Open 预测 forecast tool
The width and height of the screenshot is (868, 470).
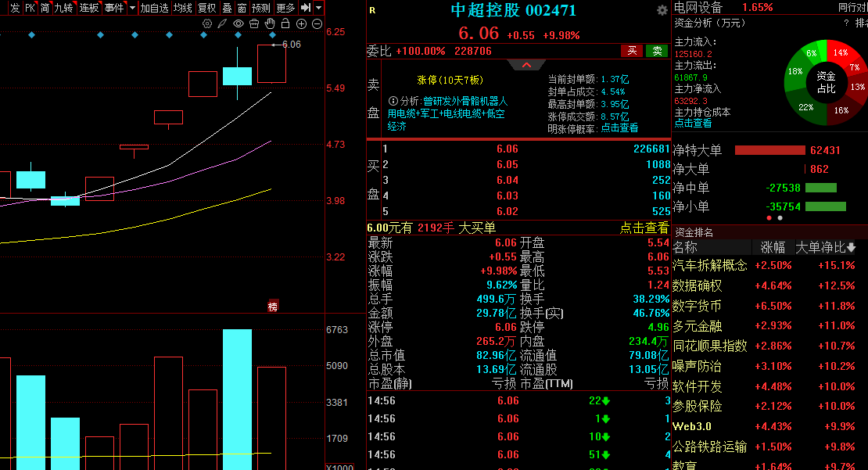(260, 8)
